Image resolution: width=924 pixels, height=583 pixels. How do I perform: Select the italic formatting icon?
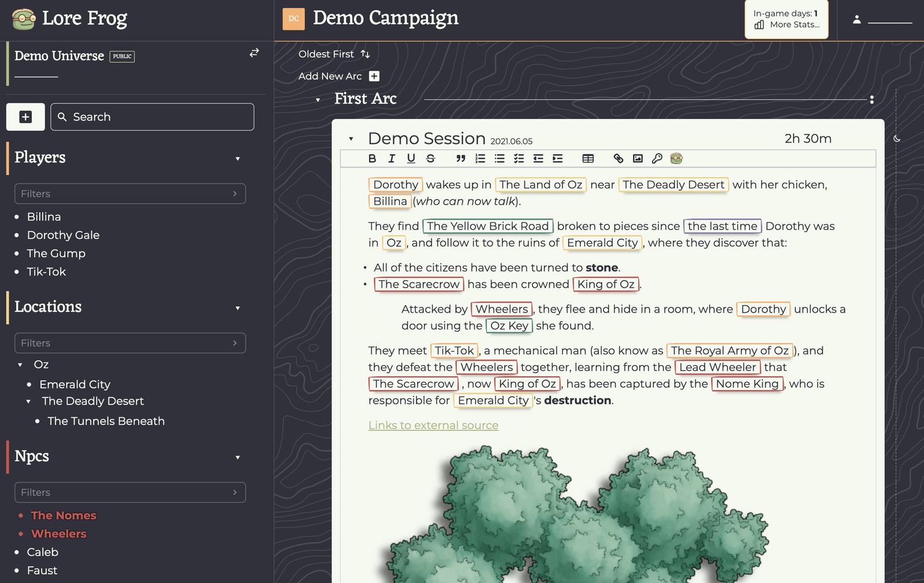click(392, 158)
